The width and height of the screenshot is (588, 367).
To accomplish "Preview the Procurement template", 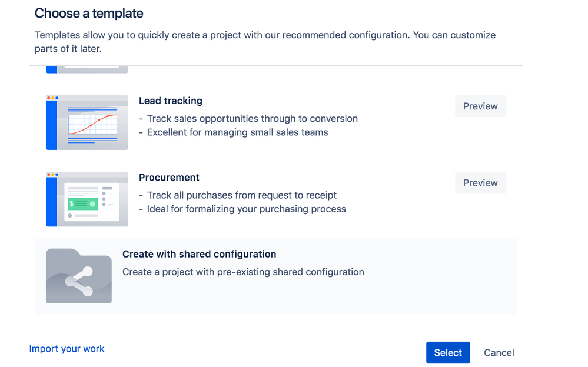I will (480, 183).
